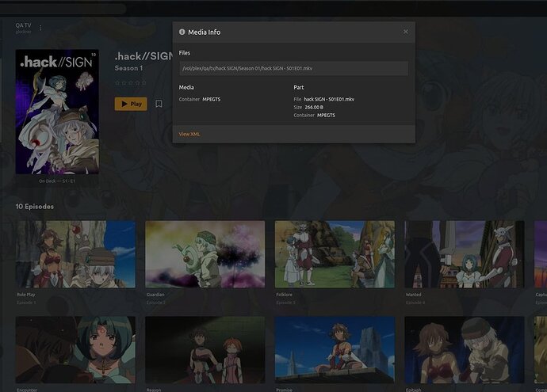Click the 'Episode 1' label
Viewport: 547px width, 392px height.
26,303
